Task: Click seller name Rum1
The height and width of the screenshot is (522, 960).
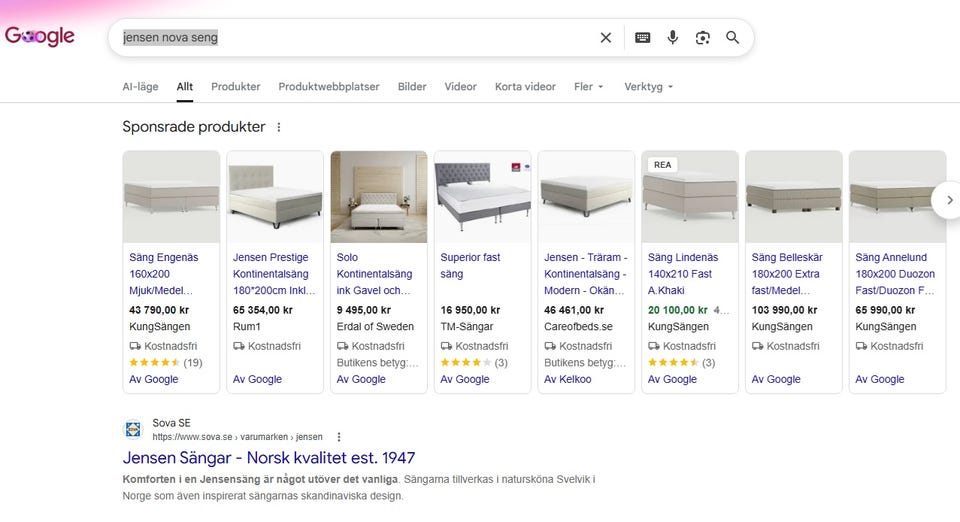Action: [x=247, y=327]
